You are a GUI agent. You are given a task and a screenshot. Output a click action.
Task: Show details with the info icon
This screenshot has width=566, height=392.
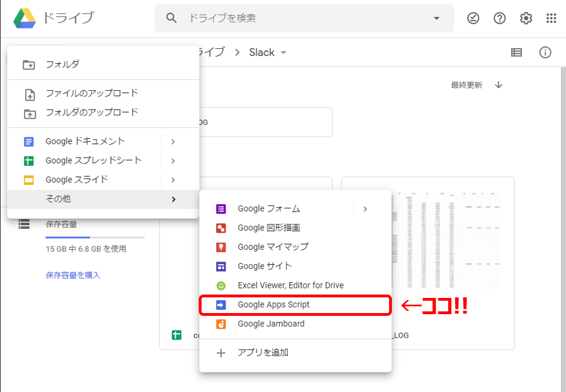click(x=545, y=53)
